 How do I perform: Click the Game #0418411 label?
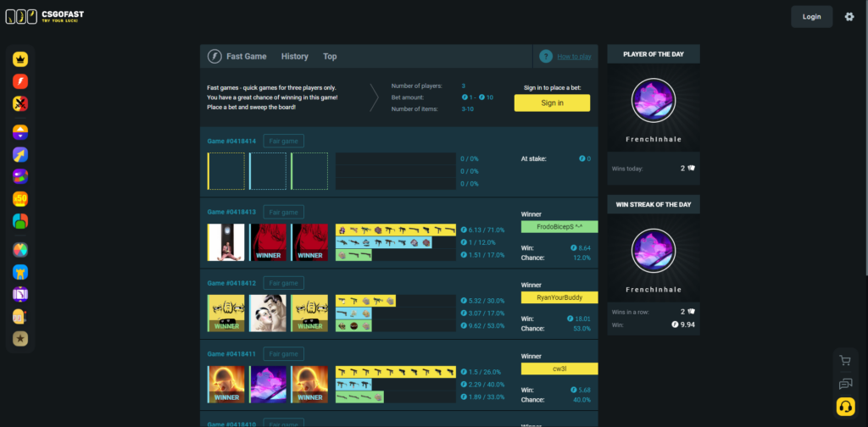pyautogui.click(x=231, y=354)
